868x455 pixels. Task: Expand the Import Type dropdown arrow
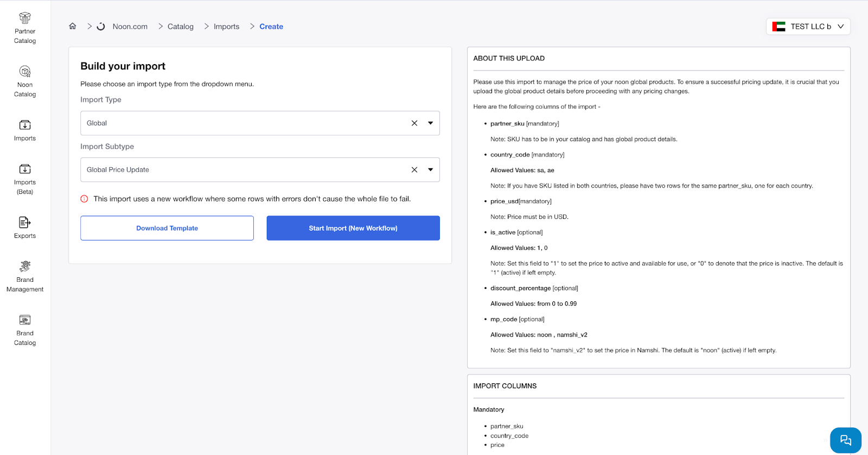[x=430, y=123]
